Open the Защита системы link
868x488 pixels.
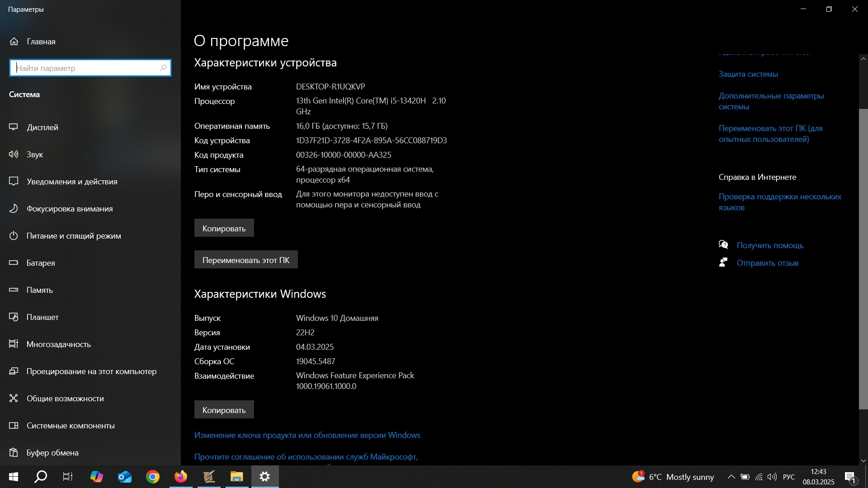tap(748, 74)
